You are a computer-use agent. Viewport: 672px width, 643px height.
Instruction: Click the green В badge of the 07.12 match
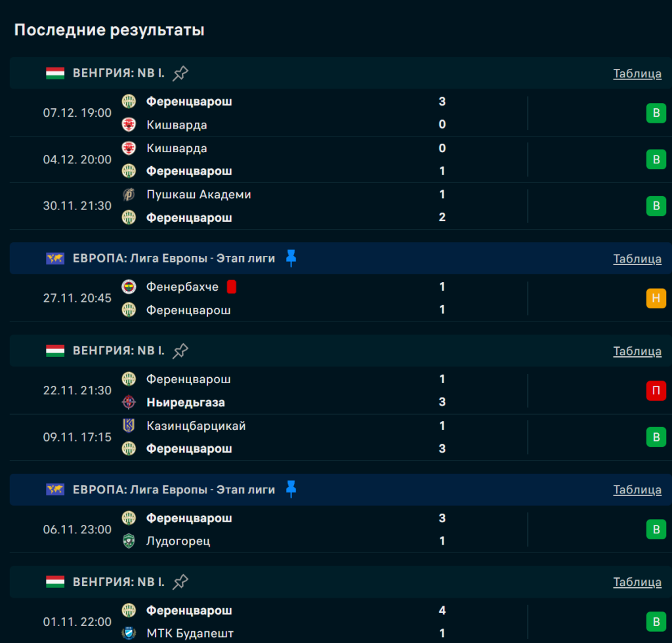click(x=656, y=113)
